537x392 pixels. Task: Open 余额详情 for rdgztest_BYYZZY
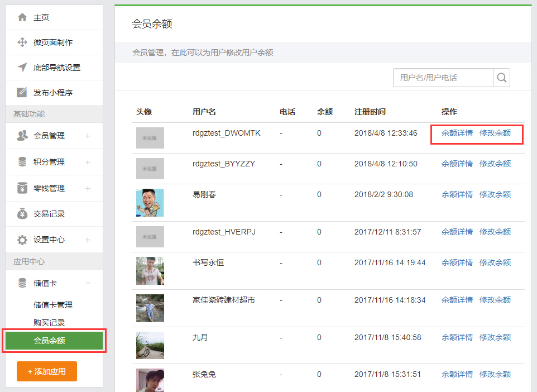pos(457,164)
